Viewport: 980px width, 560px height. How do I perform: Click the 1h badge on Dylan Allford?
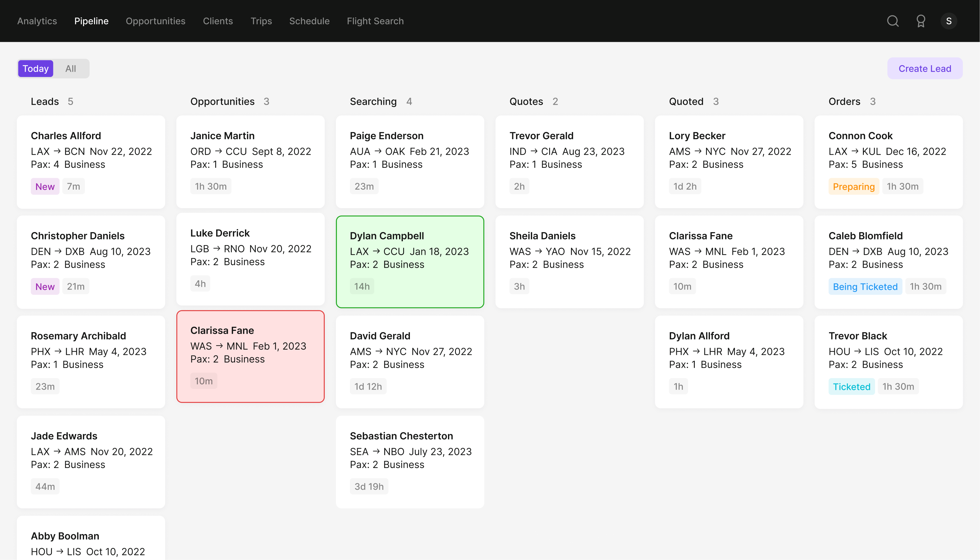click(x=679, y=387)
